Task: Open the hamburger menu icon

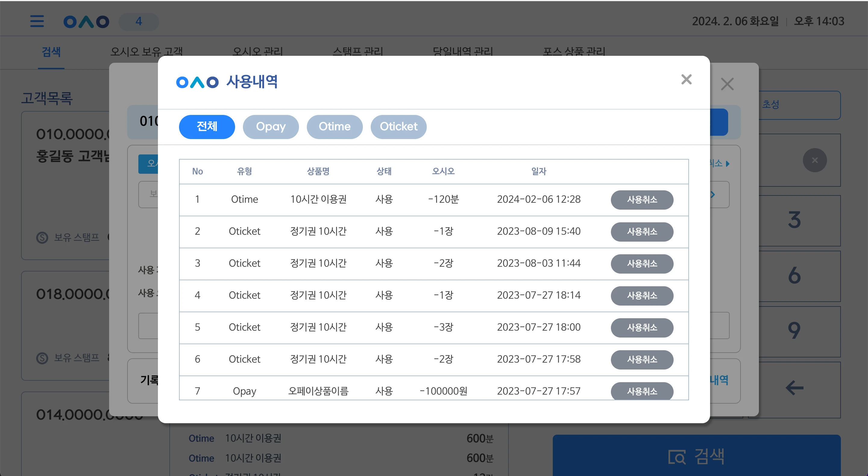Action: pos(37,21)
